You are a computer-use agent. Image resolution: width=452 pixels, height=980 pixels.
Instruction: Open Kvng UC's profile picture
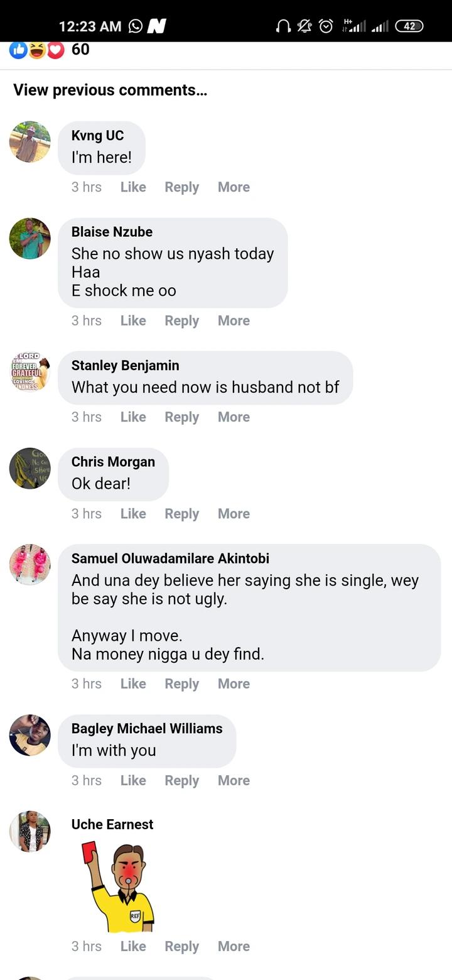click(30, 142)
